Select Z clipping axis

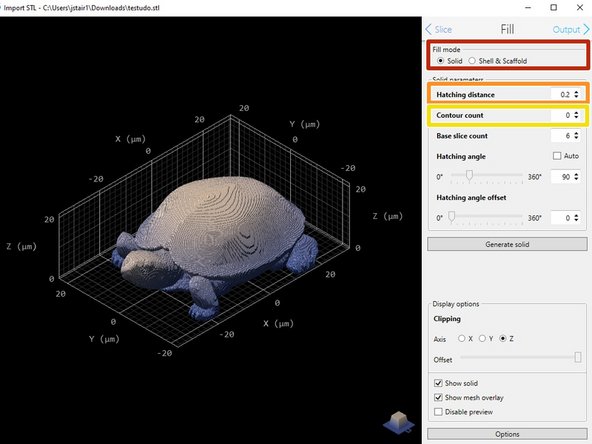(503, 339)
